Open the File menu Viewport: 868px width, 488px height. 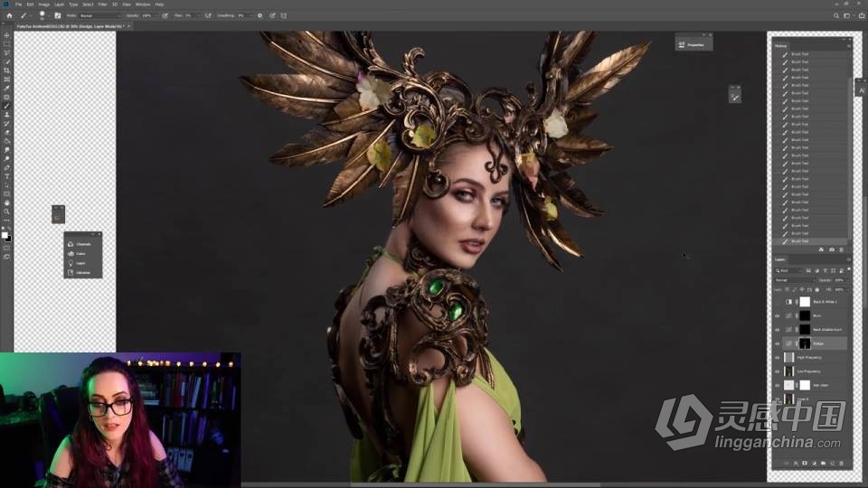click(x=18, y=5)
